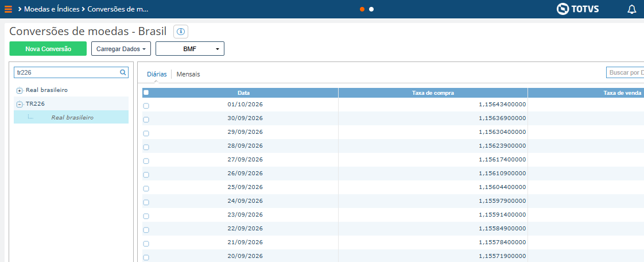Click the date 26/09/2026
This screenshot has width=644, height=262.
pyautogui.click(x=245, y=173)
